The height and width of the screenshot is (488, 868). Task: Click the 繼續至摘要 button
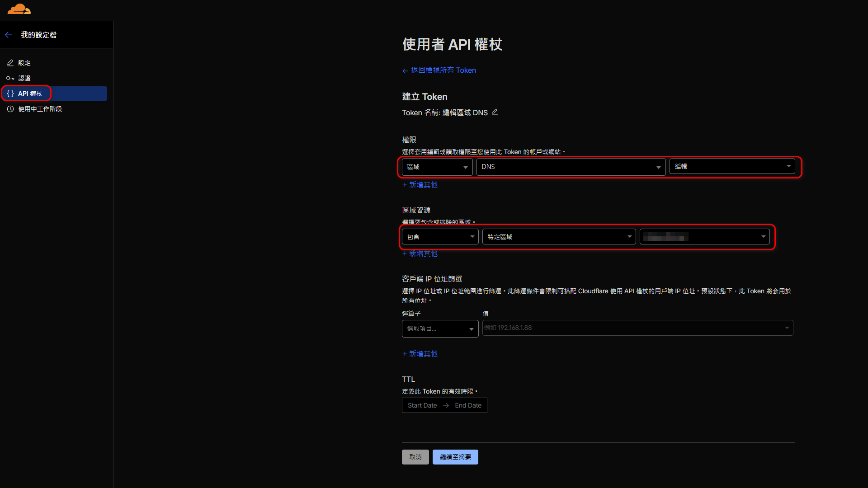point(455,457)
